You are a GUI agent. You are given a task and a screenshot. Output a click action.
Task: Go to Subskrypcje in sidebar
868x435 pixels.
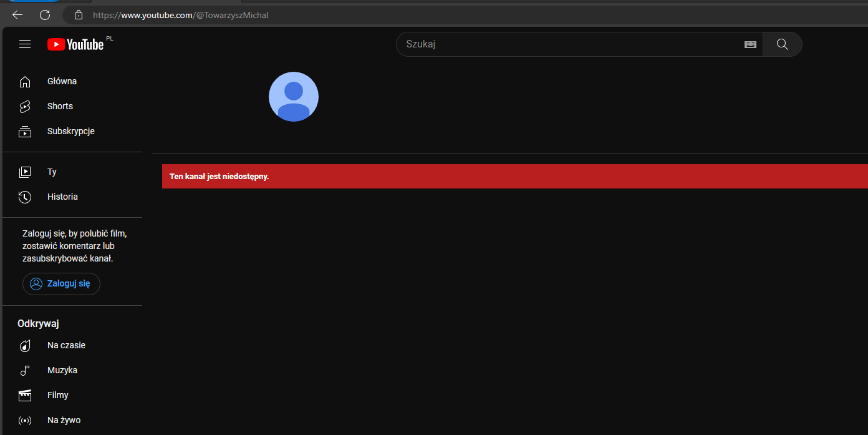click(70, 132)
